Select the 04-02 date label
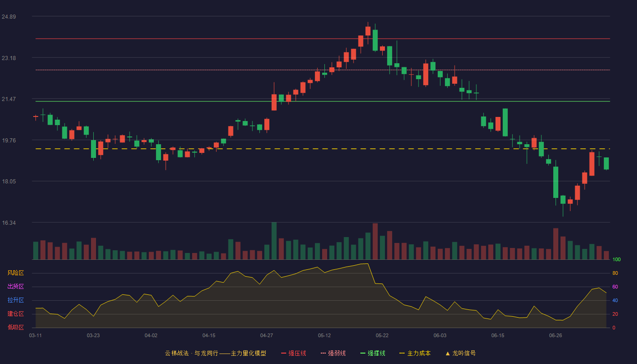 [x=151, y=335]
